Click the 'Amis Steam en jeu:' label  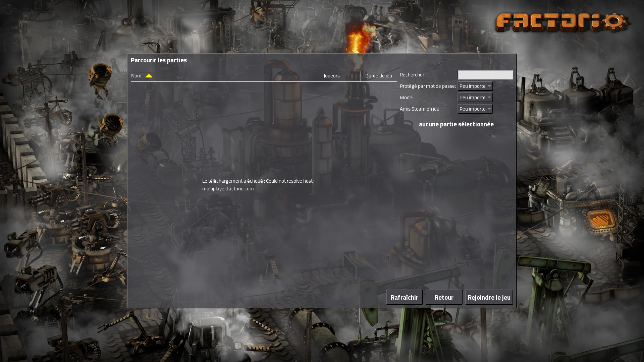coord(420,109)
